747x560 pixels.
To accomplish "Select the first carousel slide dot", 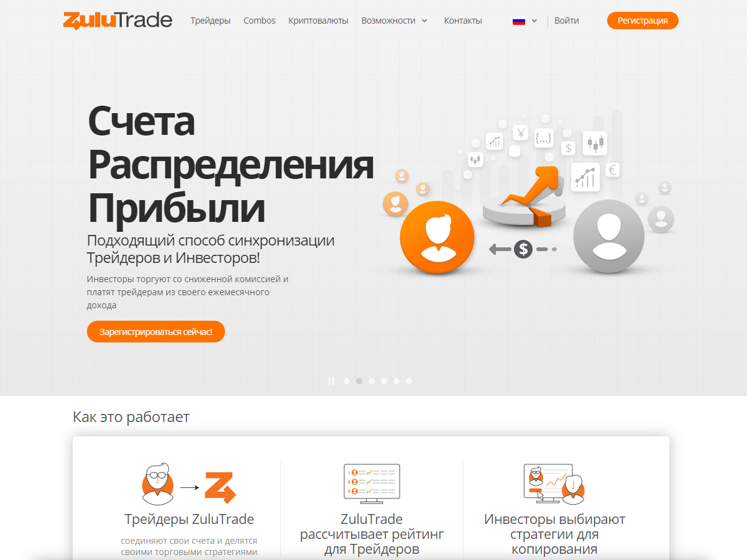I will (x=347, y=381).
